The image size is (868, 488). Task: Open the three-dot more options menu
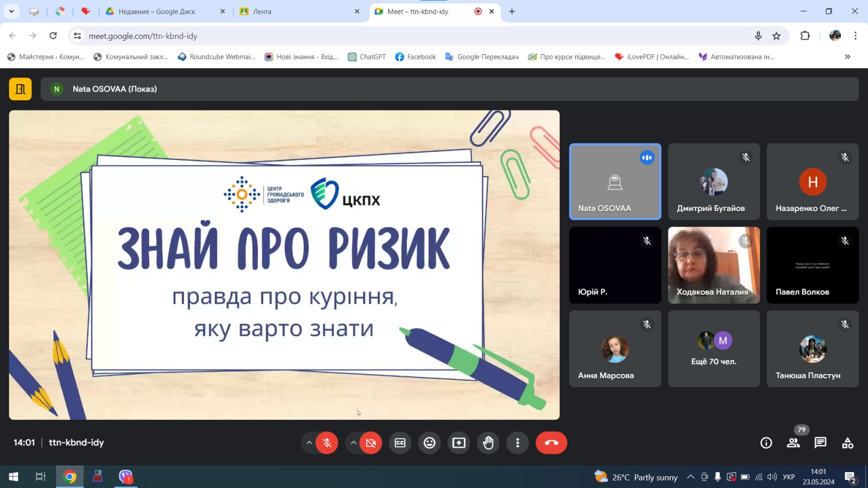(x=518, y=443)
